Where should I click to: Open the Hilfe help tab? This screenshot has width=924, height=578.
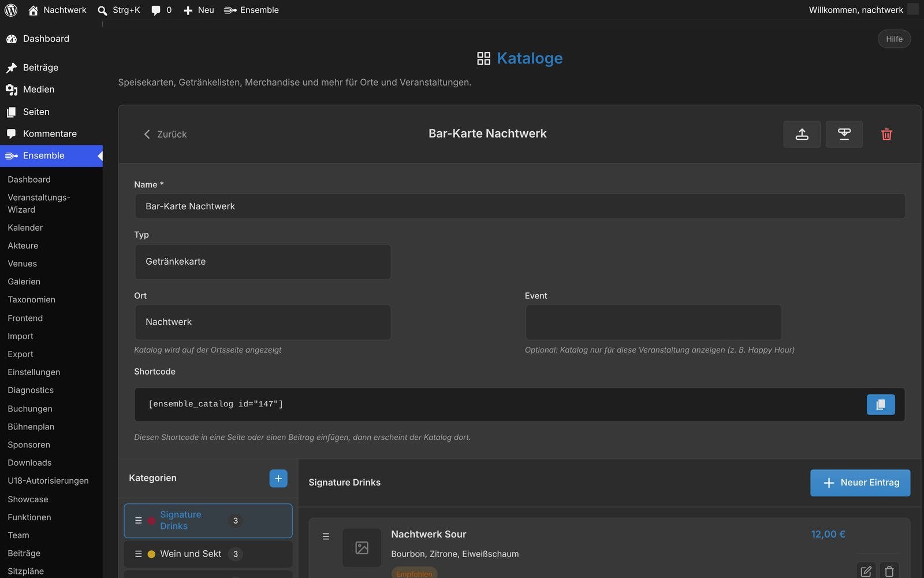tap(894, 39)
